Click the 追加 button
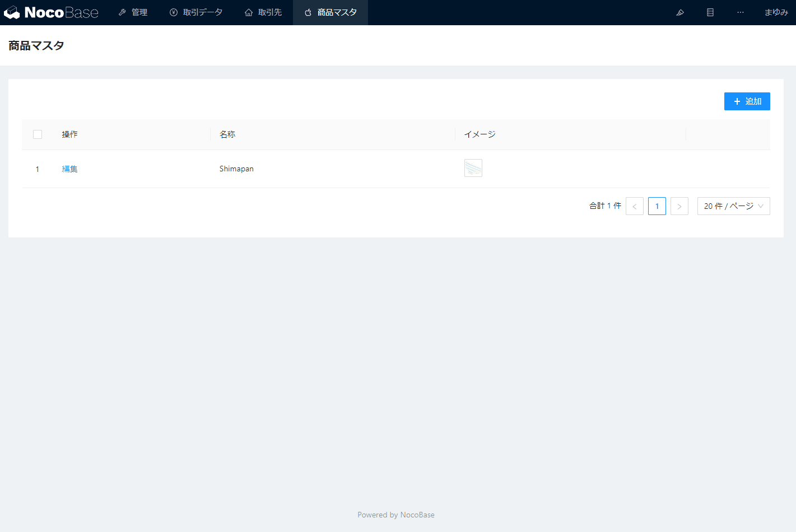The image size is (796, 532). coord(747,101)
